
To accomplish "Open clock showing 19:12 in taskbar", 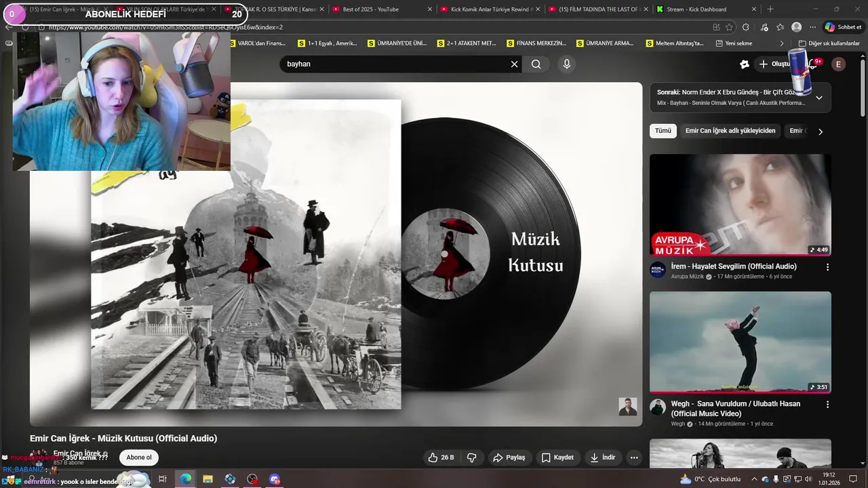I will (829, 479).
